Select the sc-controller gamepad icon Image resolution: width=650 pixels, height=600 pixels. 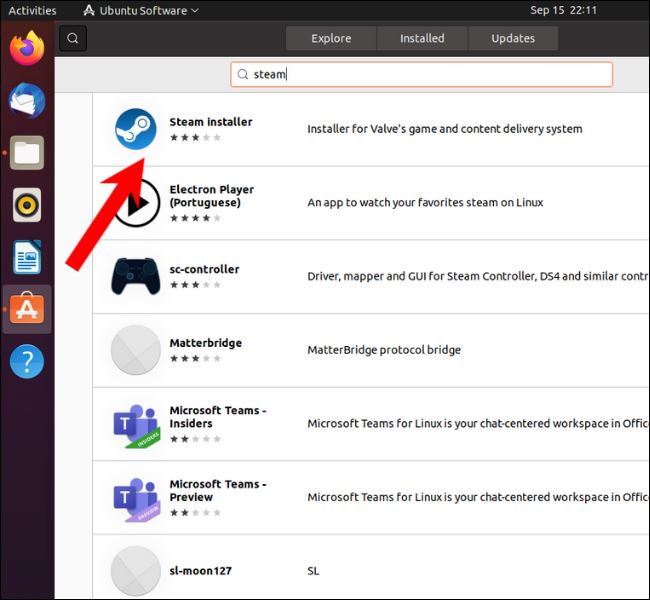pyautogui.click(x=134, y=277)
